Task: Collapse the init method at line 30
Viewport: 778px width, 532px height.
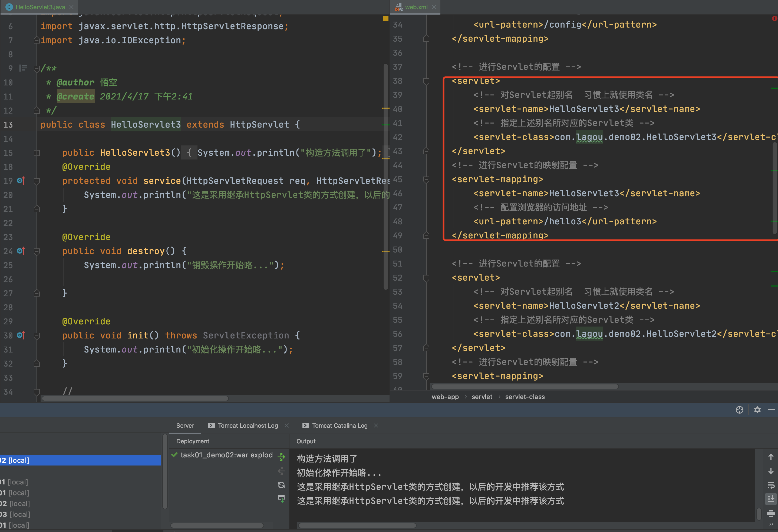Action: click(x=37, y=335)
